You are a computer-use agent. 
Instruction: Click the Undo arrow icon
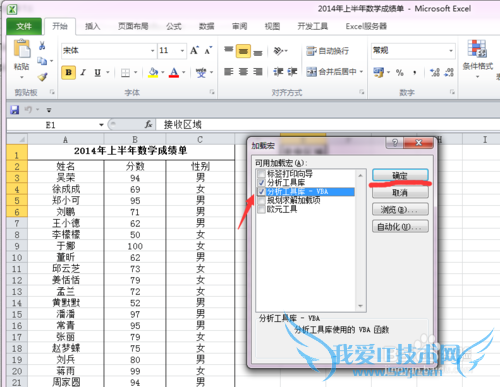pos(29,109)
